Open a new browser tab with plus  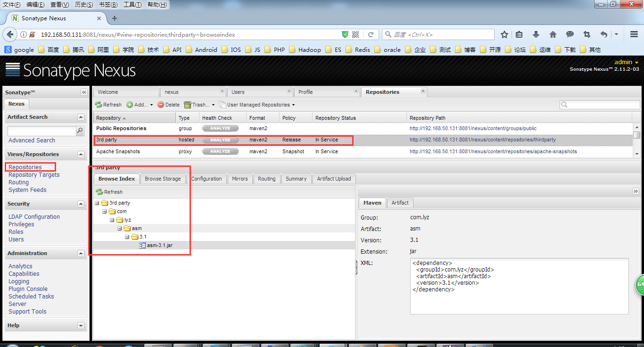pos(114,18)
